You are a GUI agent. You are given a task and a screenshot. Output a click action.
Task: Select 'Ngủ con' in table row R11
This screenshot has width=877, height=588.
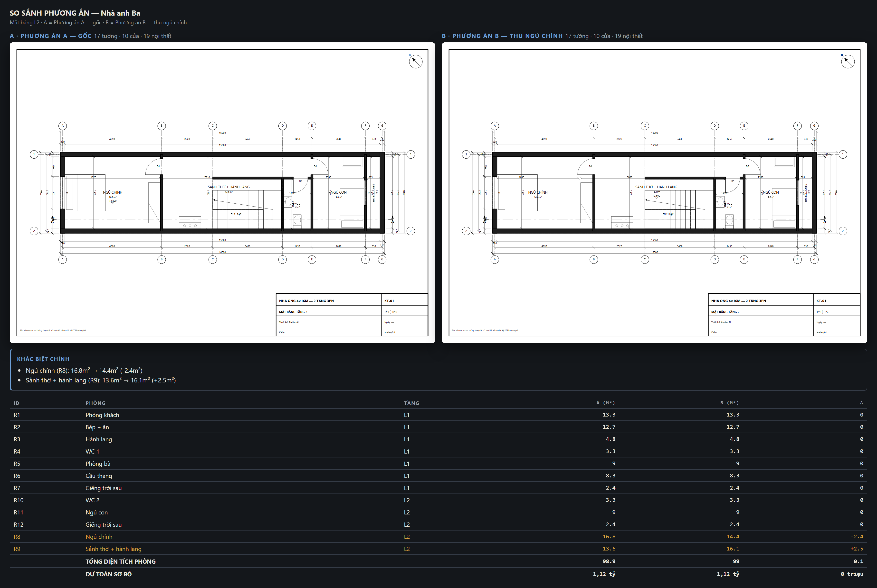click(96, 513)
